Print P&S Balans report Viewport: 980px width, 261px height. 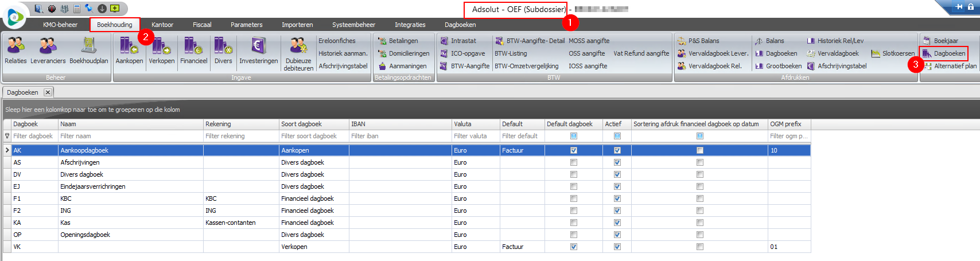(x=698, y=41)
